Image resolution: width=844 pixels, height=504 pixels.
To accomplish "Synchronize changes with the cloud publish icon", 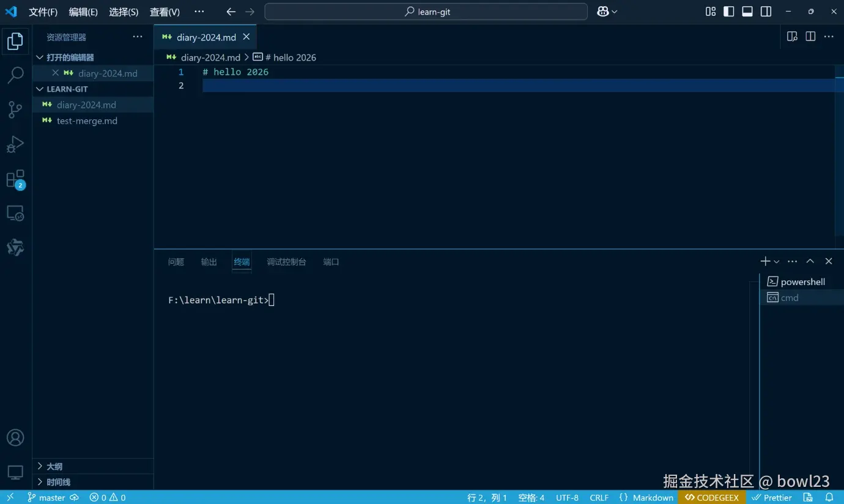I will click(x=75, y=497).
